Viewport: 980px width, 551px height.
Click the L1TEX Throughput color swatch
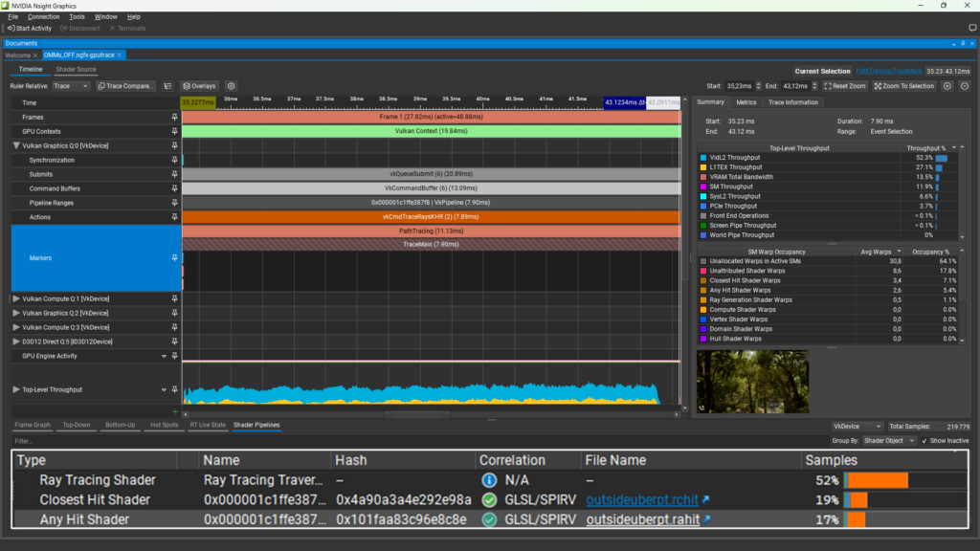[x=703, y=167]
